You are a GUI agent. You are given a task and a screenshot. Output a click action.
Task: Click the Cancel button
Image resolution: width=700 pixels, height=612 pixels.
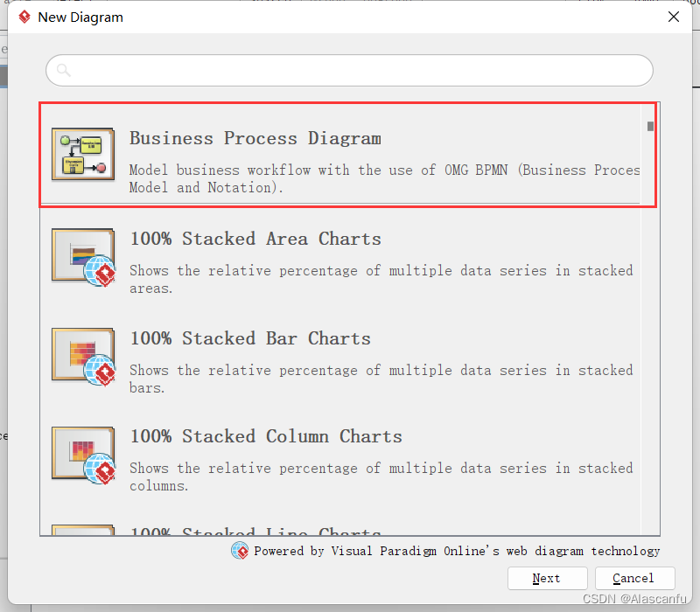pyautogui.click(x=634, y=578)
